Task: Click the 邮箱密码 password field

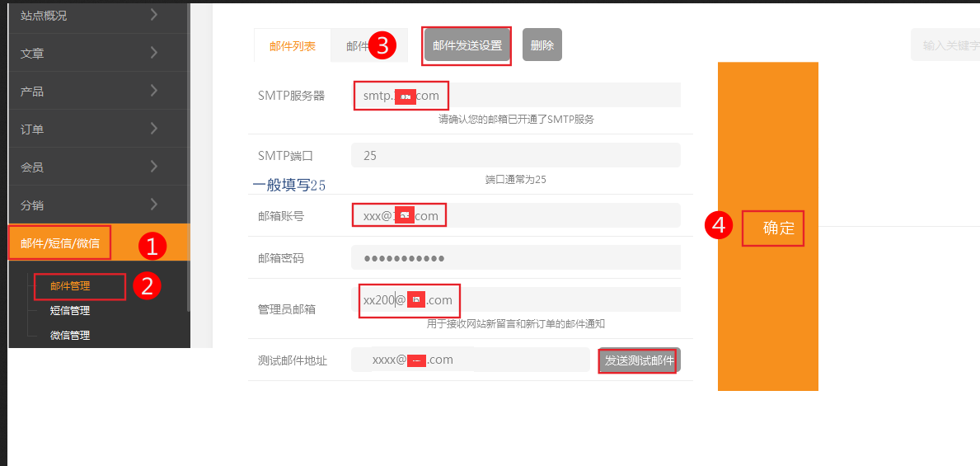Action: point(515,258)
